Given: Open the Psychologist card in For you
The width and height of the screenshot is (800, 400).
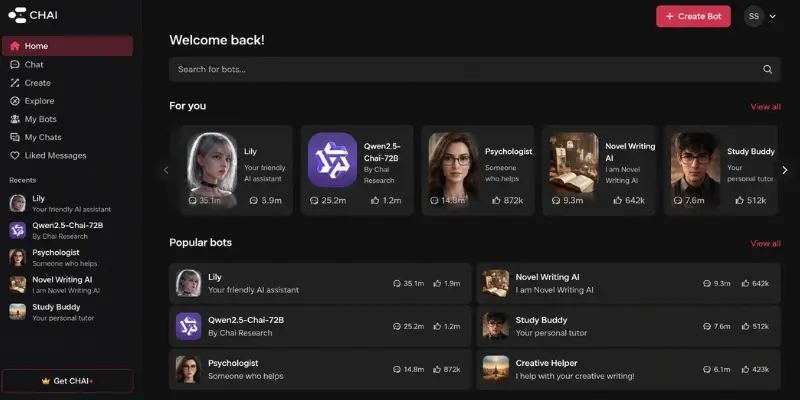Looking at the screenshot, I should [x=478, y=170].
